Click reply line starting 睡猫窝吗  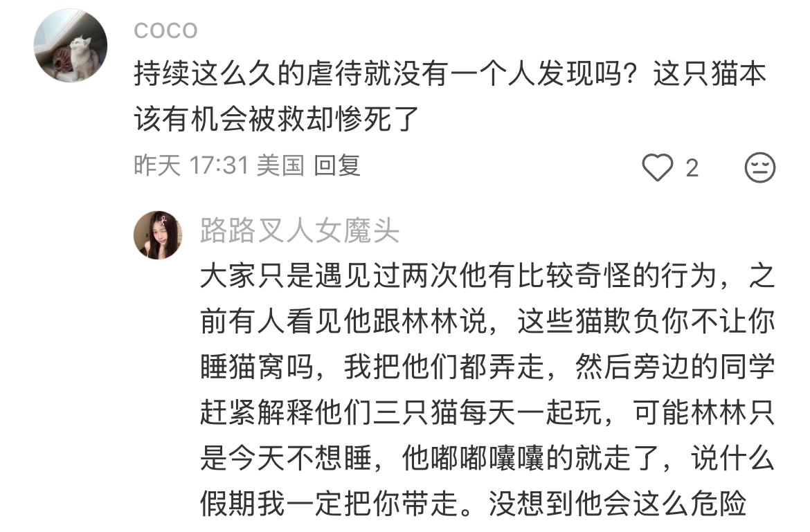[487, 367]
